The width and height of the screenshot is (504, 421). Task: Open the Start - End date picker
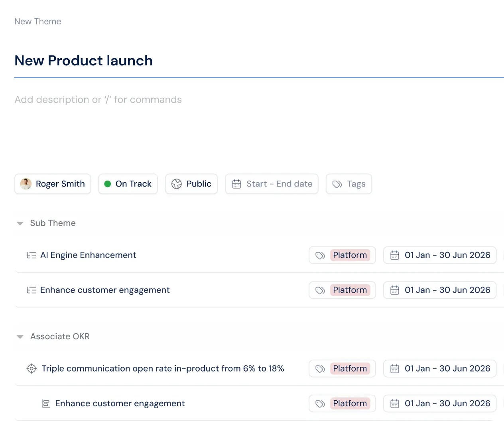pyautogui.click(x=272, y=184)
